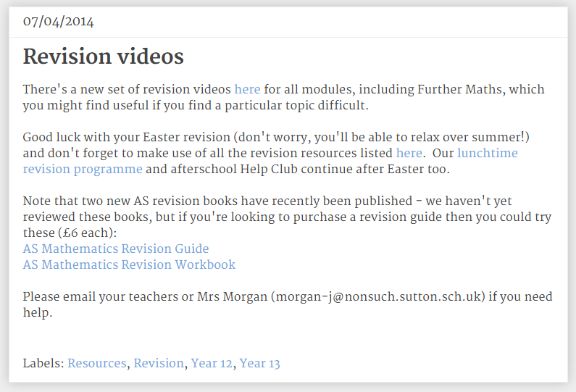Filter posts by Year 12 label
576x392 pixels.
pos(212,363)
